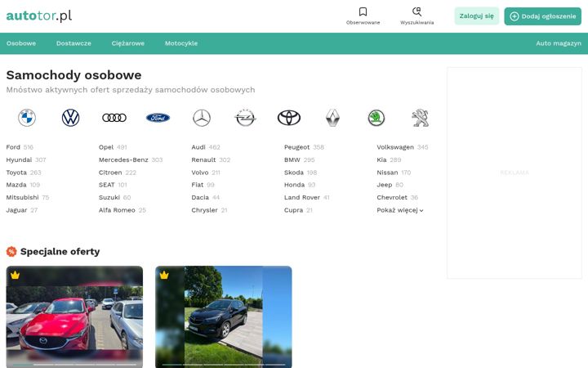Click the Dodaj ogłoszenie button
The image size is (588, 368).
click(x=542, y=16)
